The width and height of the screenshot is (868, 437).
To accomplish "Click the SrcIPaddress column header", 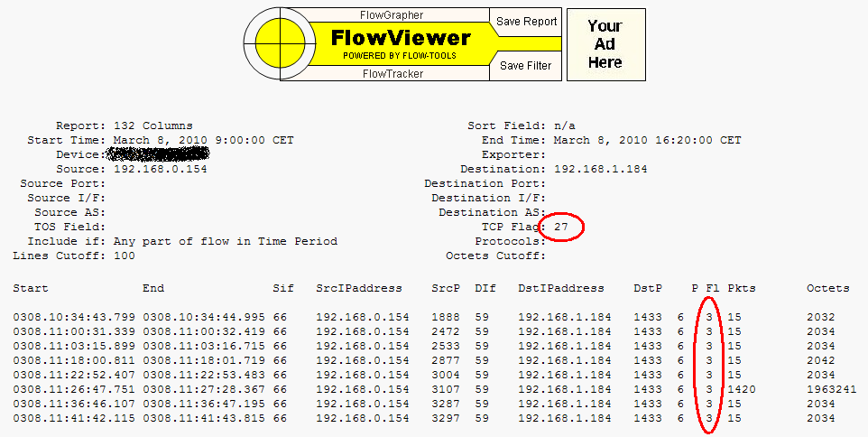I will (x=359, y=288).
